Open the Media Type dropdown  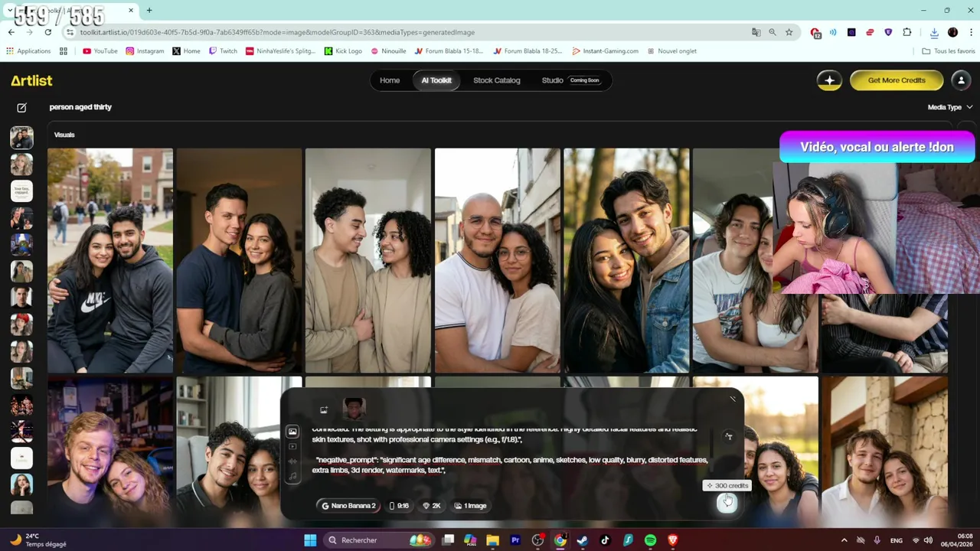pyautogui.click(x=950, y=107)
